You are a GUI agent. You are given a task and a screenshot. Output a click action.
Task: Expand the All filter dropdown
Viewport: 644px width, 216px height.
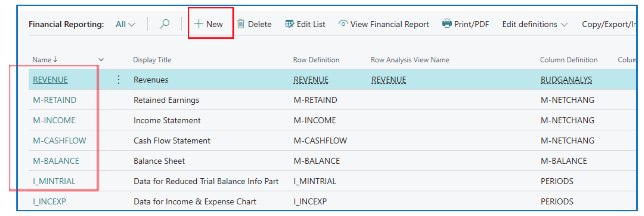(125, 24)
